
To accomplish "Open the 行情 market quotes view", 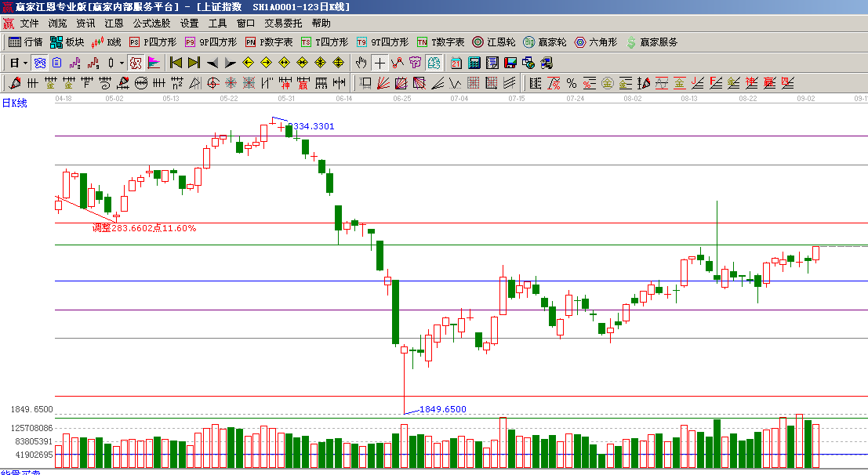I will pyautogui.click(x=25, y=42).
